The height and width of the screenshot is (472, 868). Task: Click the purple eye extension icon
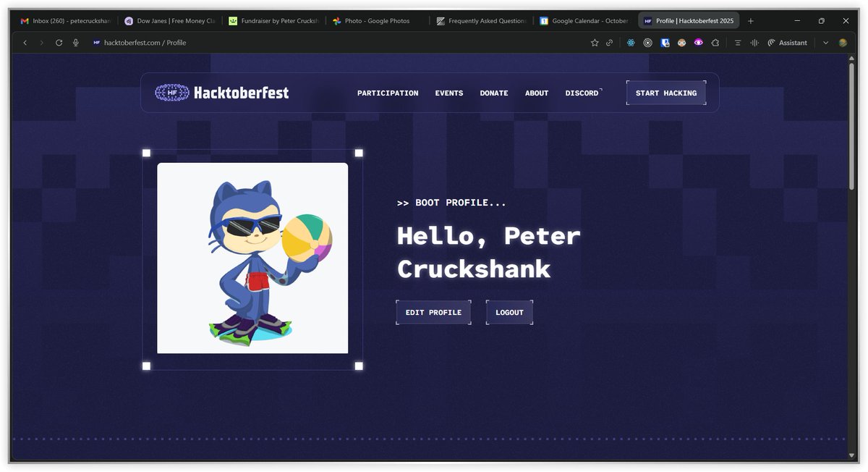698,43
